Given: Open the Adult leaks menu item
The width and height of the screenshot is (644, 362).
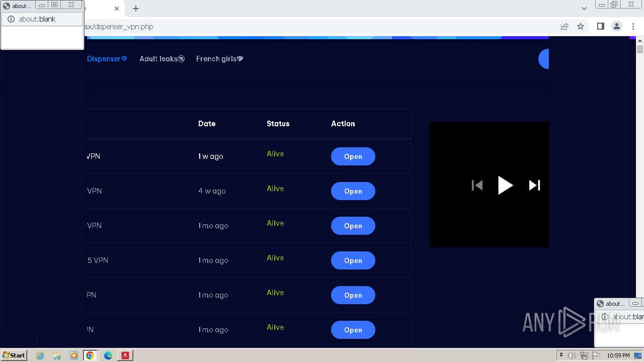Looking at the screenshot, I should [x=162, y=59].
